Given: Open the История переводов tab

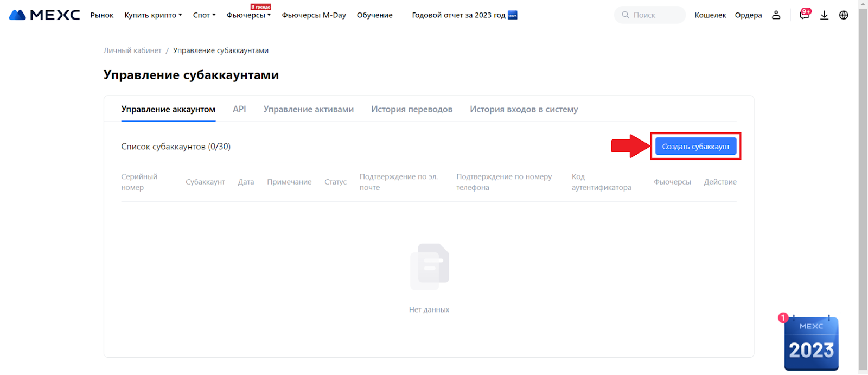Looking at the screenshot, I should (x=412, y=109).
